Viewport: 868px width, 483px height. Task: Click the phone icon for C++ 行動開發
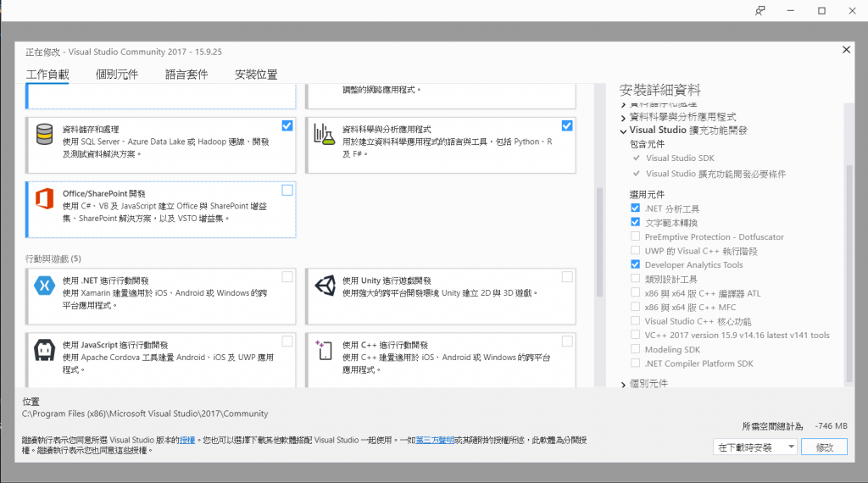click(x=324, y=350)
